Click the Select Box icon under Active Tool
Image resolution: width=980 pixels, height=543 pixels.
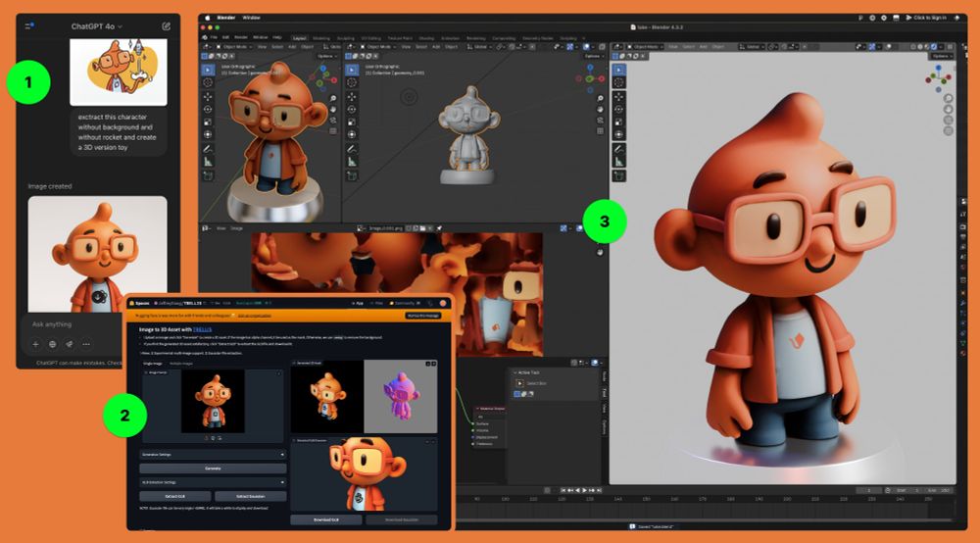click(520, 383)
